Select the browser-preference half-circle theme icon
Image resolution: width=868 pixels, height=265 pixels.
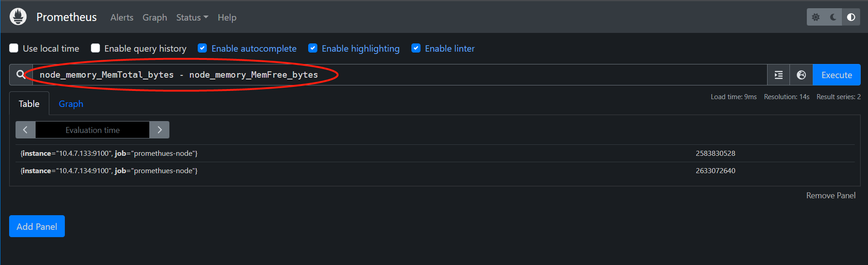(x=851, y=17)
